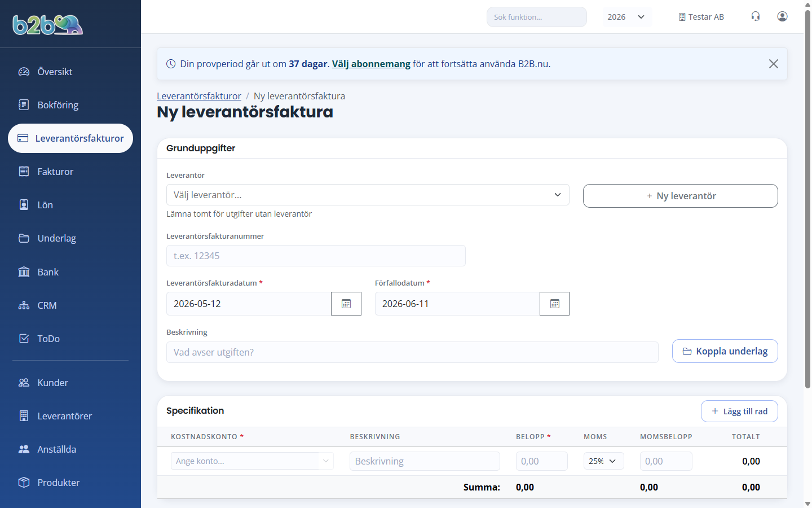Image resolution: width=812 pixels, height=508 pixels.
Task: Click the row Beskrivning input in Specifikation
Action: (x=425, y=461)
